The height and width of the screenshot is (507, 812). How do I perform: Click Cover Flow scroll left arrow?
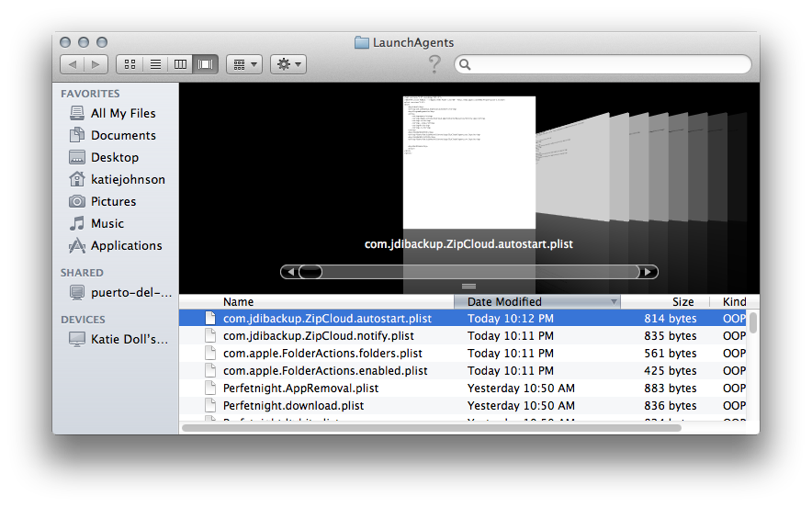coord(290,272)
